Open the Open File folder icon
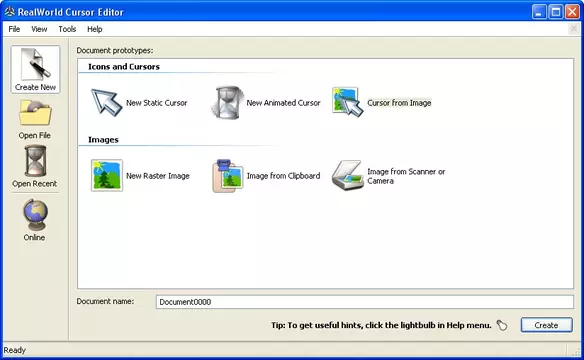The height and width of the screenshot is (360, 584). (x=35, y=113)
